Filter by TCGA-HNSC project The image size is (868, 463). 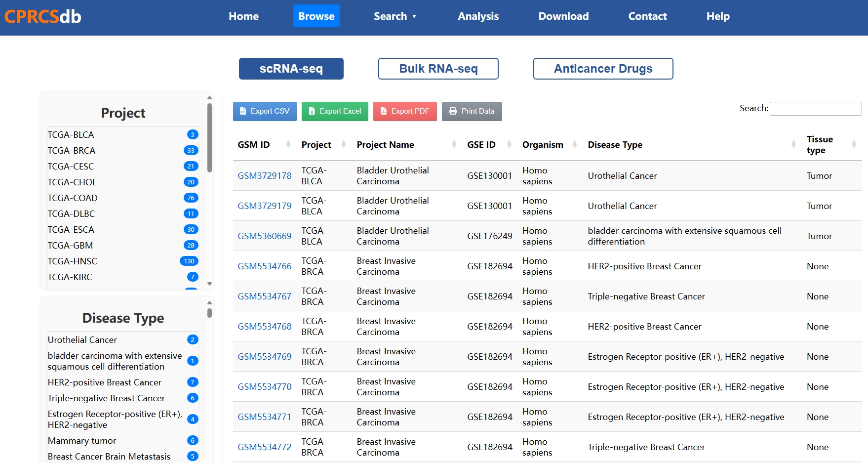pyautogui.click(x=73, y=261)
